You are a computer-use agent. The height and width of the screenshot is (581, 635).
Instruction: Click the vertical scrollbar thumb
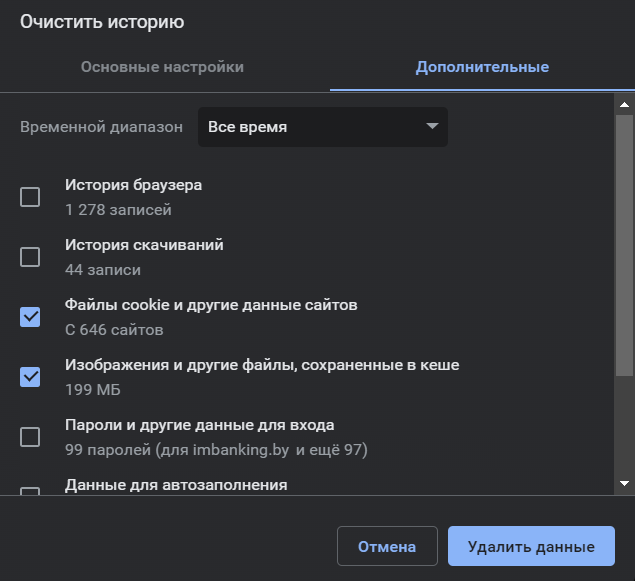coord(624,246)
